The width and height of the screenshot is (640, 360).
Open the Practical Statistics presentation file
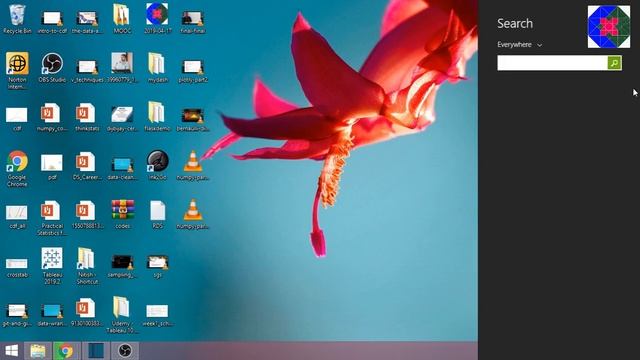(x=52, y=218)
